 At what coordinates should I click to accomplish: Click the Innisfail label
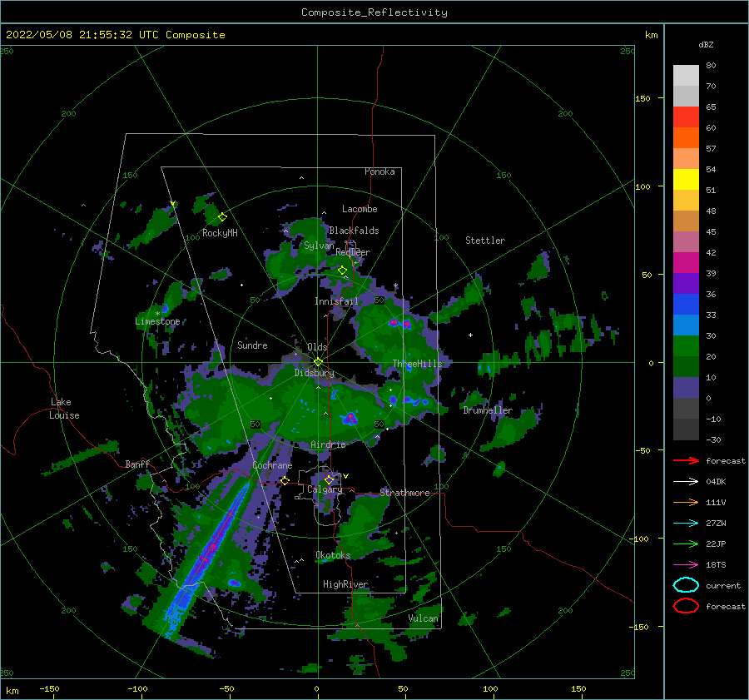(x=336, y=301)
